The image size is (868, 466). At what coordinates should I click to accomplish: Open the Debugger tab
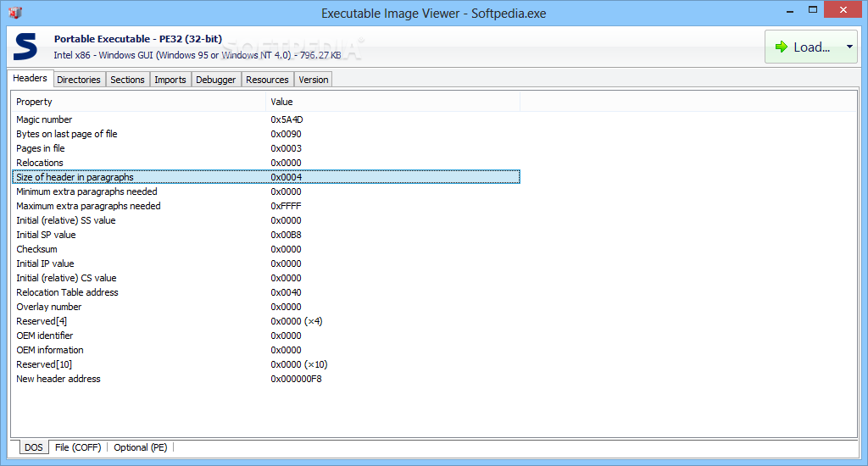tap(216, 80)
